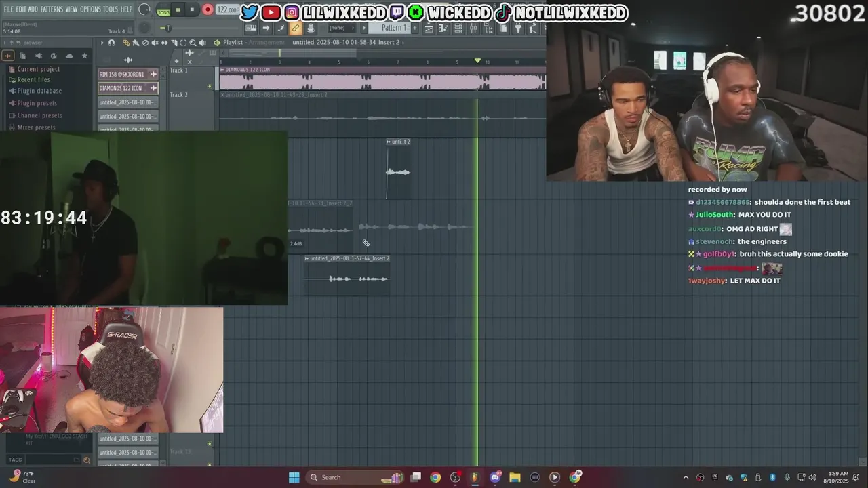Adjust the main pitch knob
The height and width of the screenshot is (488, 868).
coord(144,28)
